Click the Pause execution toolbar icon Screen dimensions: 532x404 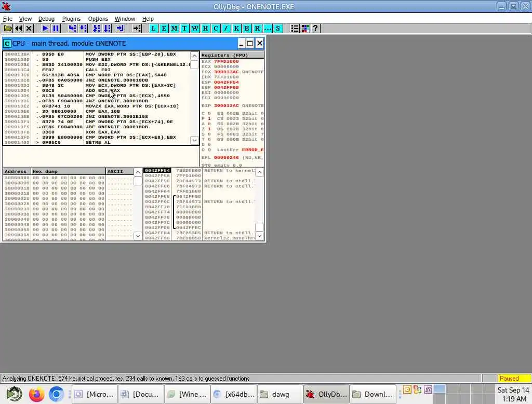tap(56, 29)
